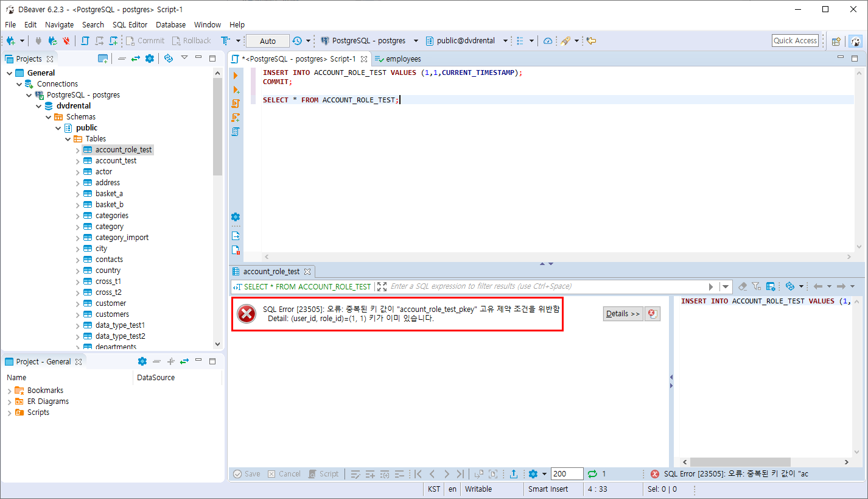Click the filter panel expand icon
Screen dimensions: 868x499
point(382,286)
